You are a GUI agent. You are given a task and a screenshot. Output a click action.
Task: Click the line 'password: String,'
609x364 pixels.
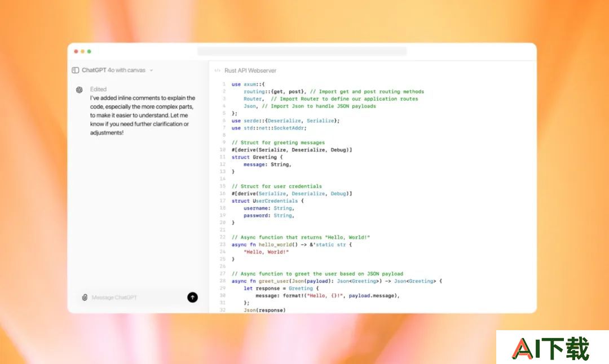tap(269, 215)
